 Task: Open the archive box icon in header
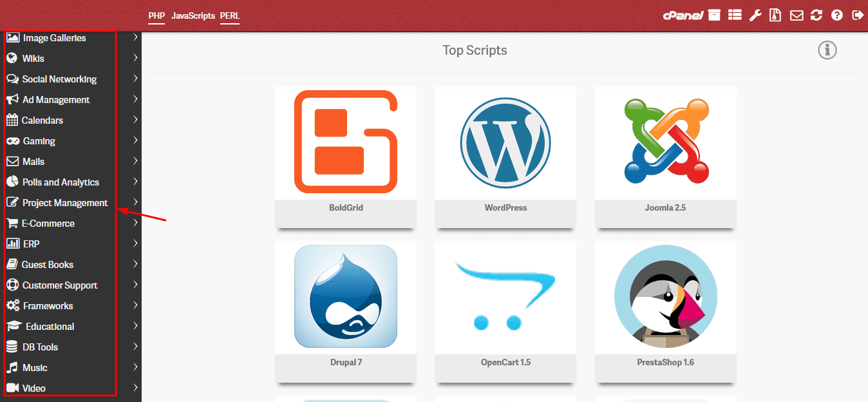tap(714, 15)
